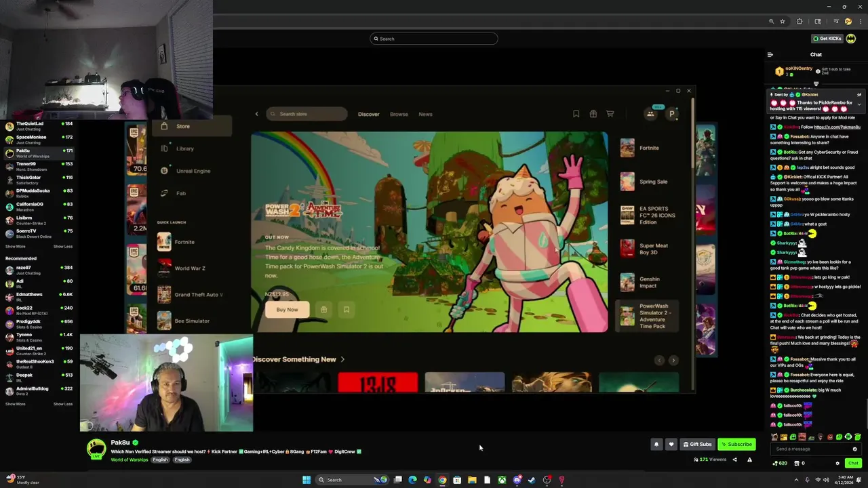Open the x.com/Pakman8u link in chat
The image size is (868, 488).
point(837,127)
